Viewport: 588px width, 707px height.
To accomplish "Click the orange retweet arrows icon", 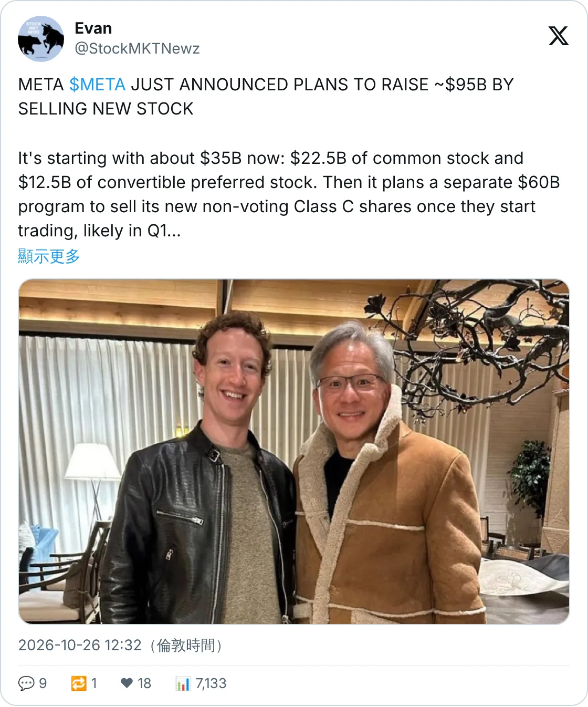I will point(79,683).
